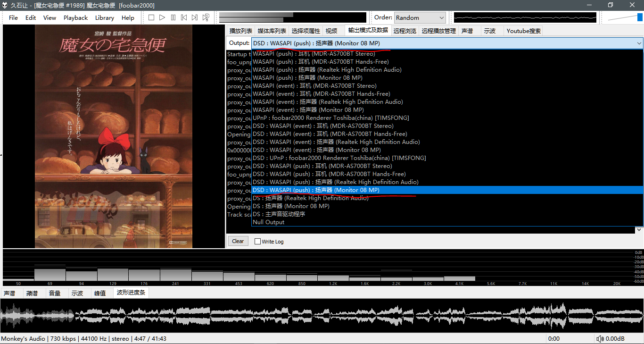644x344 pixels.
Task: Click the album cover art image
Action: 113,136
